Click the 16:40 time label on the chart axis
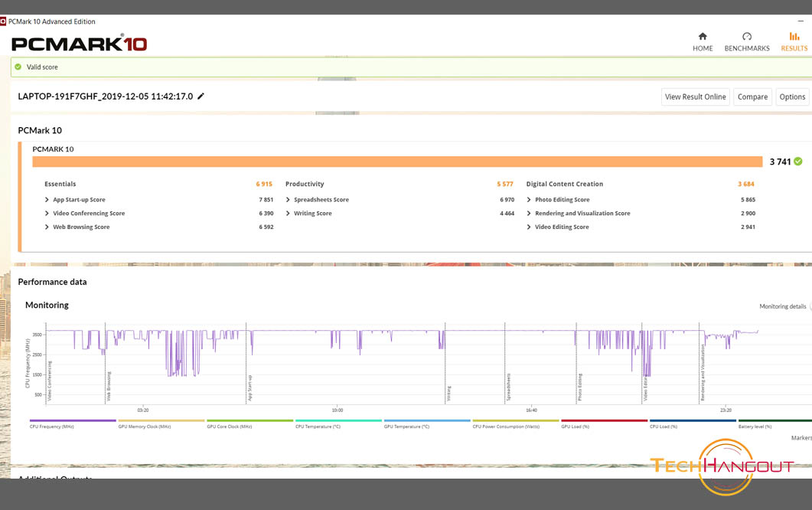The image size is (812, 510). point(531,410)
